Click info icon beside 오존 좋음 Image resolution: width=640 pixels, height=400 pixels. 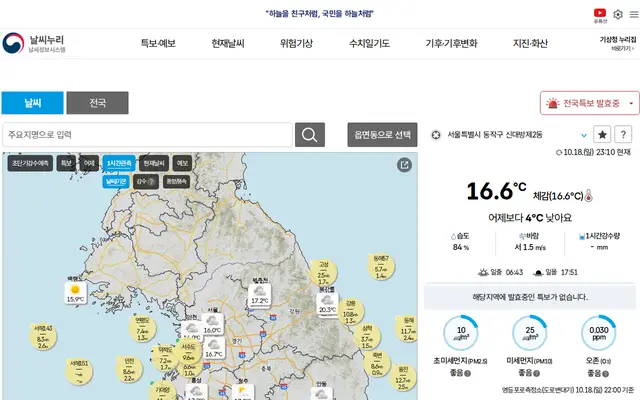pyautogui.click(x=606, y=373)
